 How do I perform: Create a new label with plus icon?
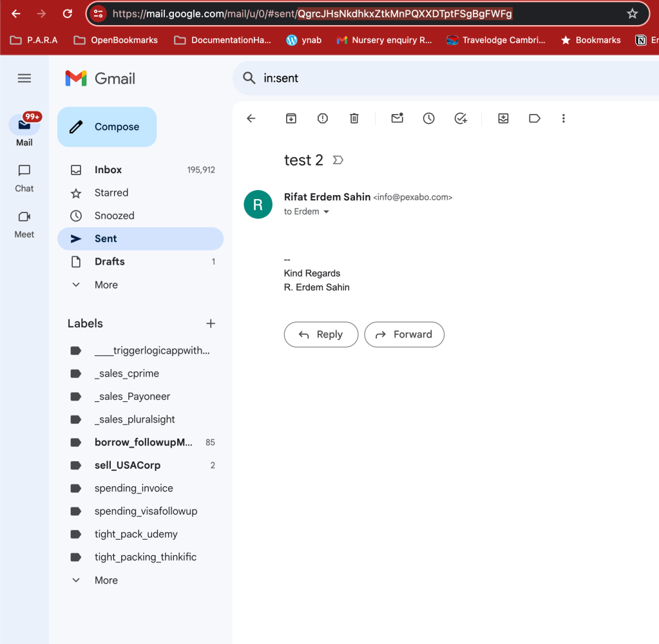pyautogui.click(x=211, y=323)
